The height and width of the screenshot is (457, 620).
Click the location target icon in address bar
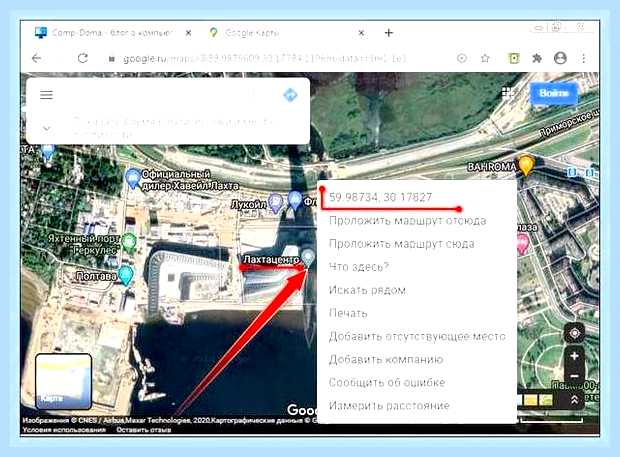click(461, 59)
